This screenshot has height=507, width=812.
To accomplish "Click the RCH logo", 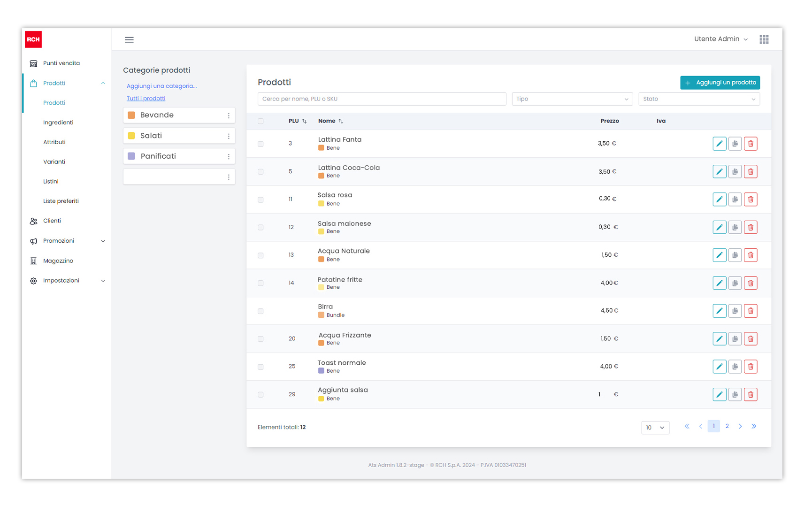I will 33,39.
